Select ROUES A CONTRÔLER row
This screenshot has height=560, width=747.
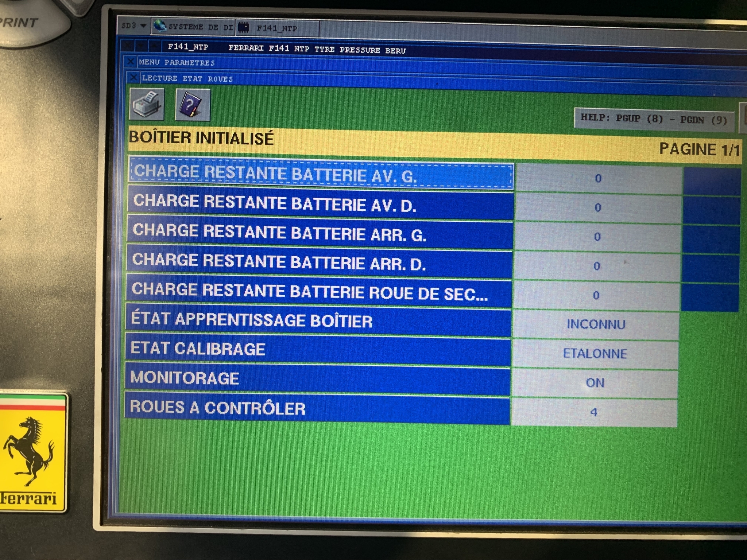(317, 408)
